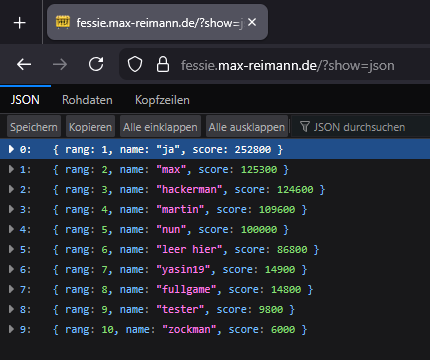Viewport: 430px width, 360px height.
Task: Expand all with Alle ausklappen
Action: click(247, 127)
